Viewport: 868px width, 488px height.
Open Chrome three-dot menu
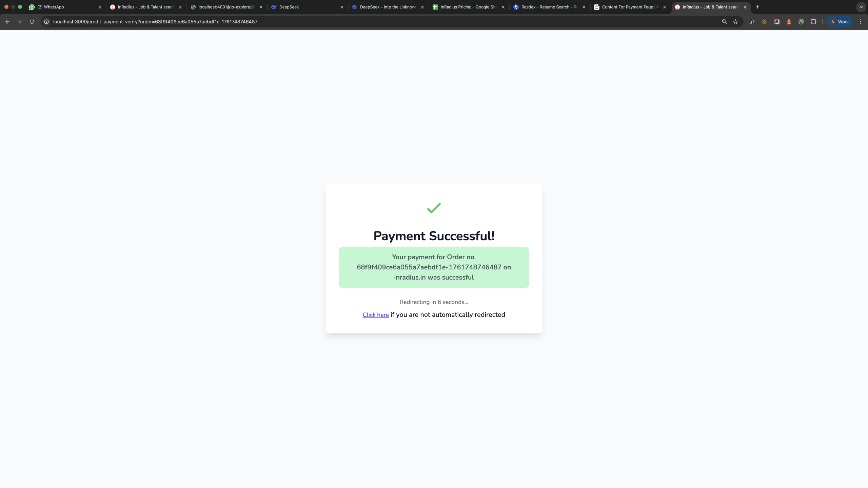[861, 22]
